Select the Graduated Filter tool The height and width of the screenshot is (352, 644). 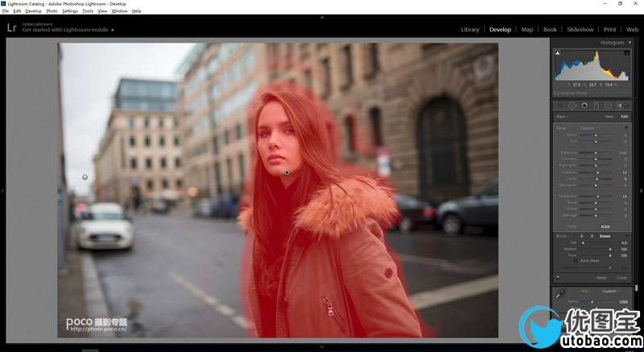(597, 106)
